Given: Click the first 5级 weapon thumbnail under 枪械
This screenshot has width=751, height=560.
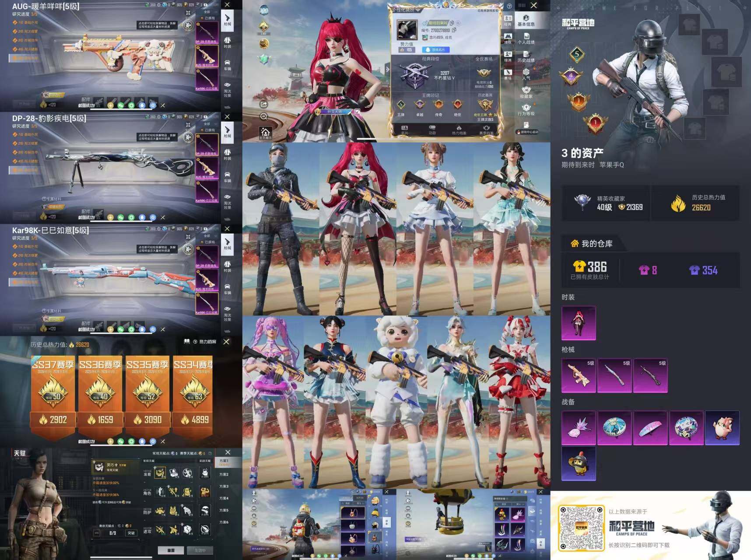Looking at the screenshot, I should [x=579, y=375].
